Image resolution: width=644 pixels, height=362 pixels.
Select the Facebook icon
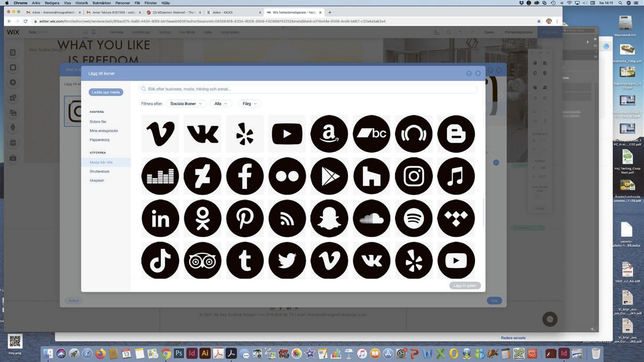pyautogui.click(x=245, y=176)
